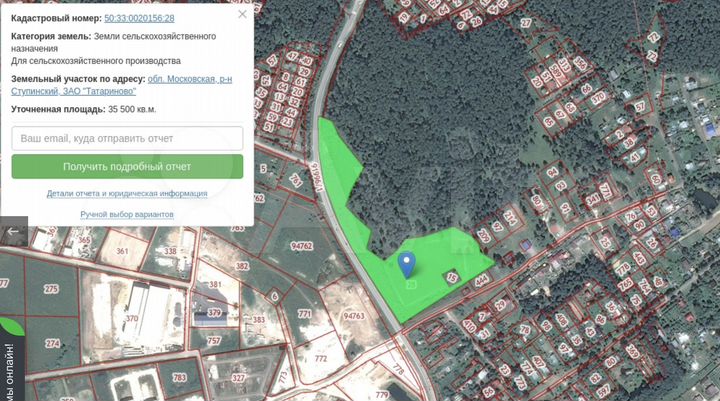720x401 pixels.
Task: Select parcel 361 on the map
Action: tap(122, 251)
